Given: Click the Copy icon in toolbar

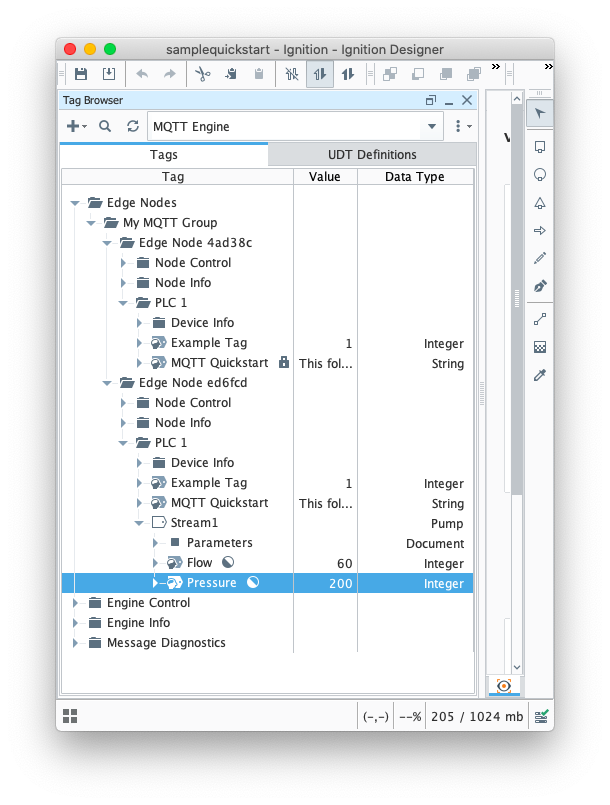Looking at the screenshot, I should tap(231, 74).
